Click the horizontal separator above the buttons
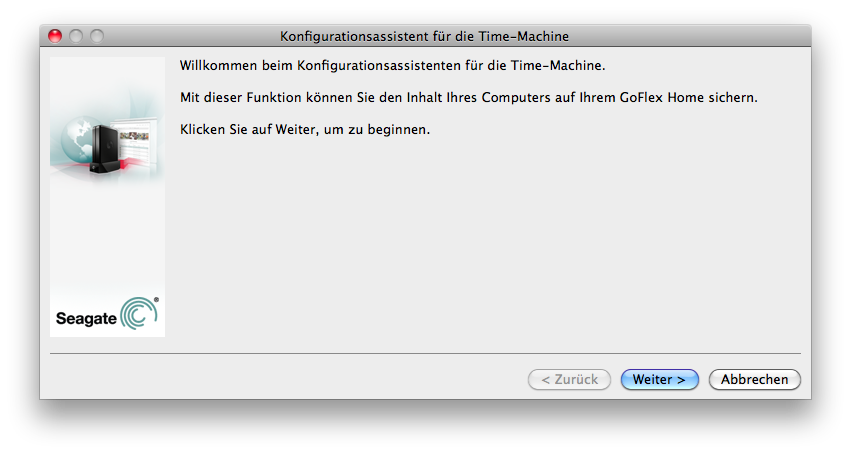The width and height of the screenshot is (851, 454). click(x=425, y=354)
